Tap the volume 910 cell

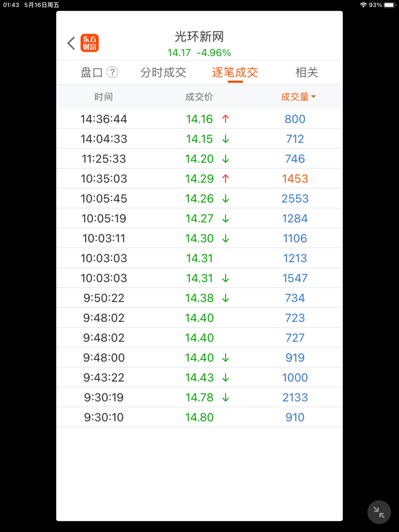pos(295,418)
